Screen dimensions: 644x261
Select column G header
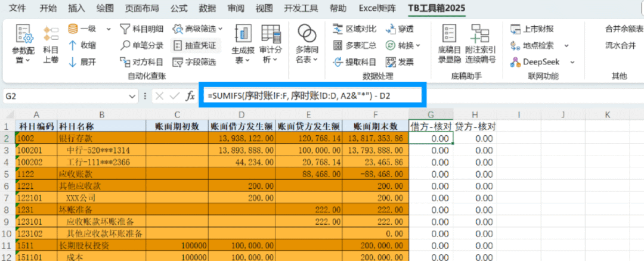[431, 114]
